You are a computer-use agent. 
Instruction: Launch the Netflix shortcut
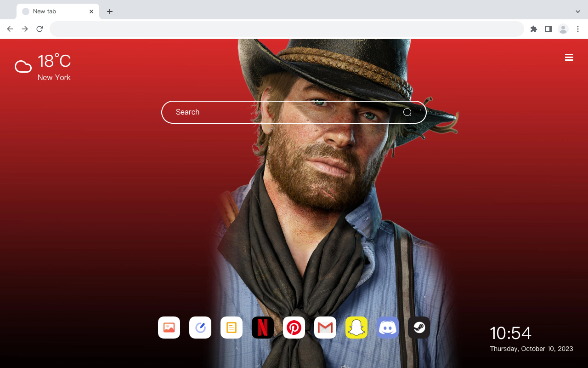click(263, 328)
